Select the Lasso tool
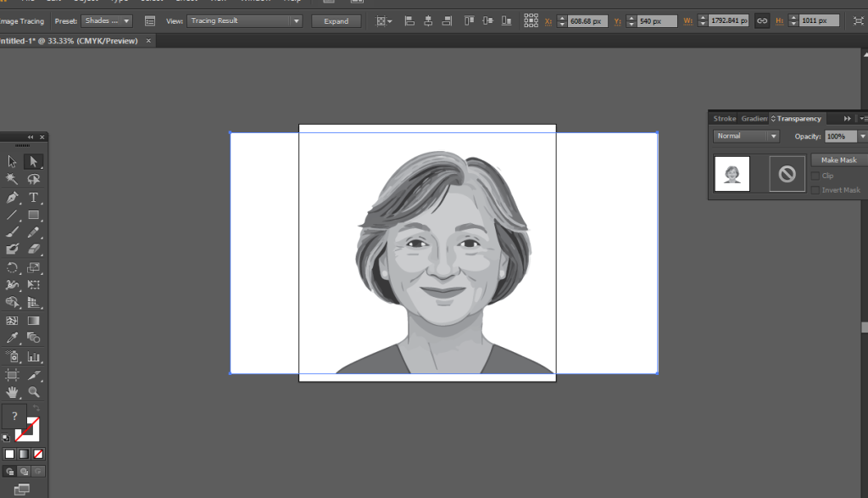This screenshot has width=868, height=498. click(33, 179)
